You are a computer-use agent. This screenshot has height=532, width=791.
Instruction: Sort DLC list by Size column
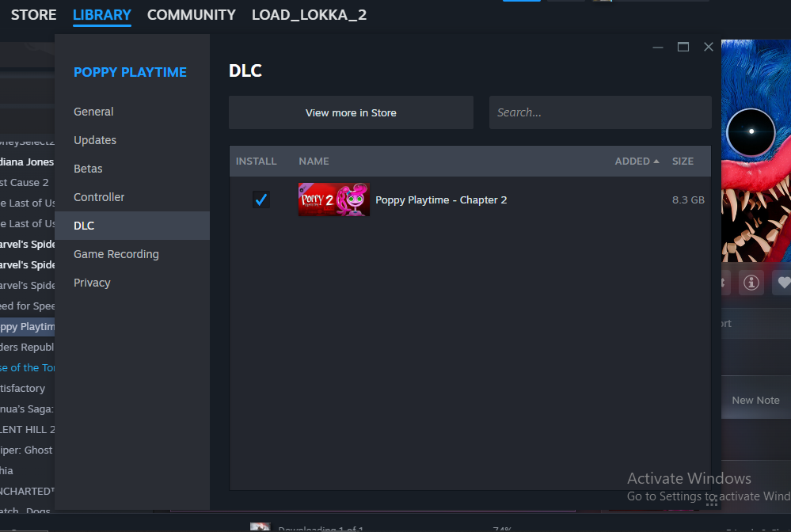click(x=683, y=161)
